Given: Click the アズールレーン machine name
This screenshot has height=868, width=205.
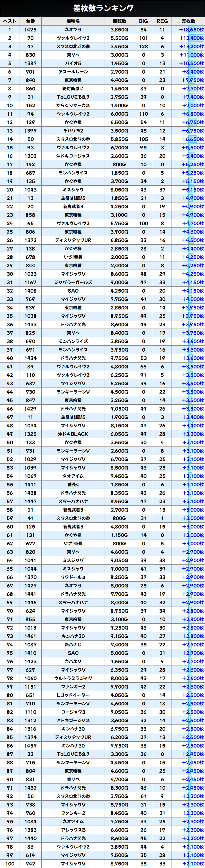Looking at the screenshot, I should pyautogui.click(x=73, y=72).
